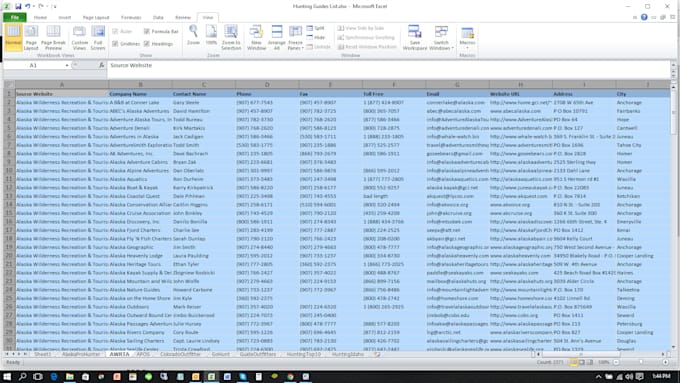
Task: Switch to GuideOutfitters sheet tab
Action: pyautogui.click(x=258, y=354)
